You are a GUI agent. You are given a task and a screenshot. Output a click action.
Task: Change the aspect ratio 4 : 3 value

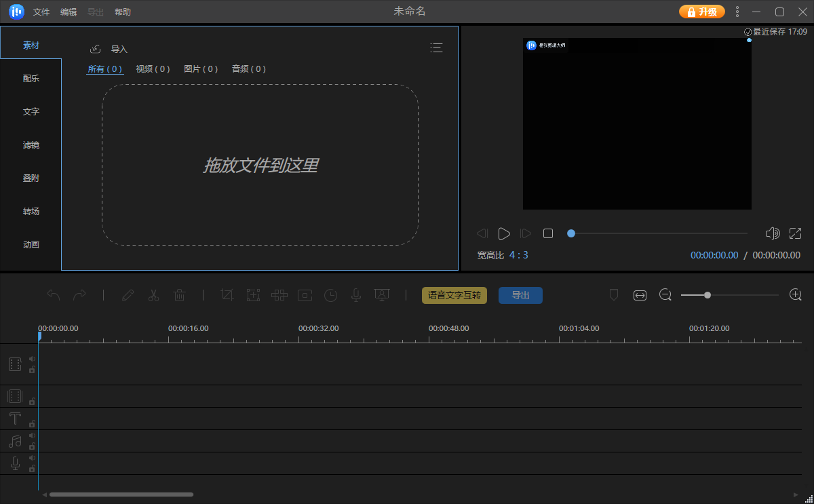[519, 255]
